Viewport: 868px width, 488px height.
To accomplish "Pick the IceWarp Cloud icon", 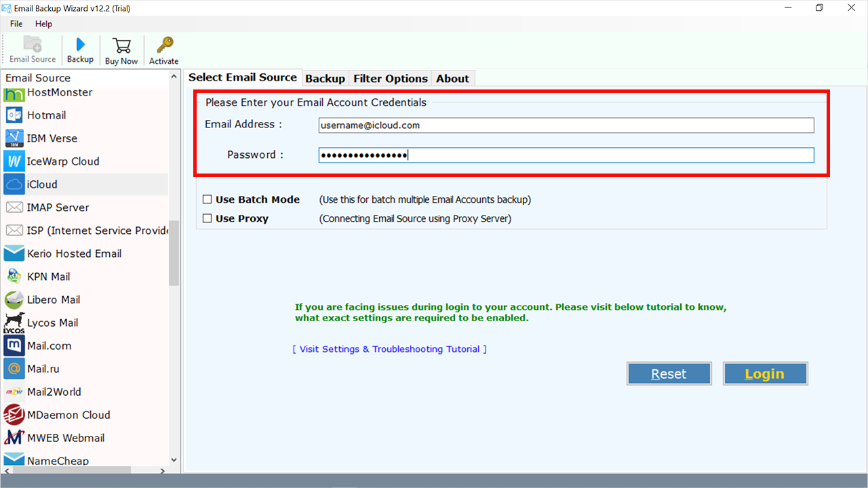I will pyautogui.click(x=14, y=161).
